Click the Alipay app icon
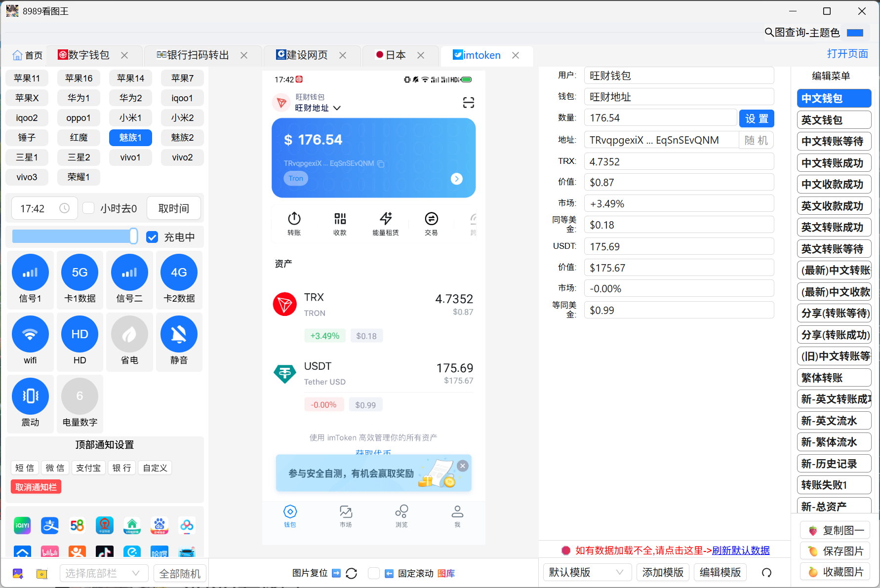Image resolution: width=880 pixels, height=588 pixels. click(50, 525)
